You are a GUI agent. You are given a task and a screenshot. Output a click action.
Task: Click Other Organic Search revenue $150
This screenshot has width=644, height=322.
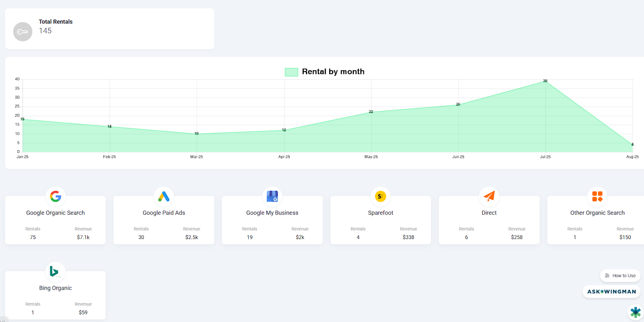click(625, 237)
